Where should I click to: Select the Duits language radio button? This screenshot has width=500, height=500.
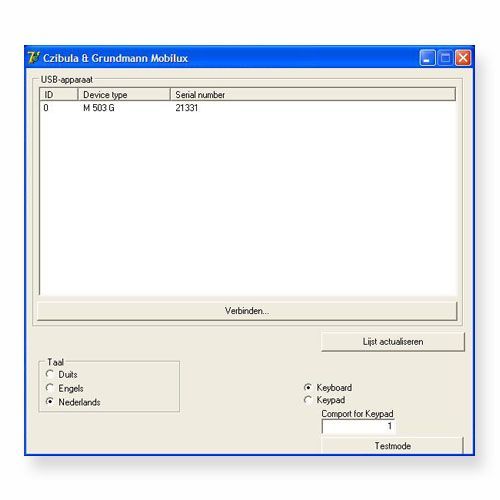pyautogui.click(x=50, y=374)
